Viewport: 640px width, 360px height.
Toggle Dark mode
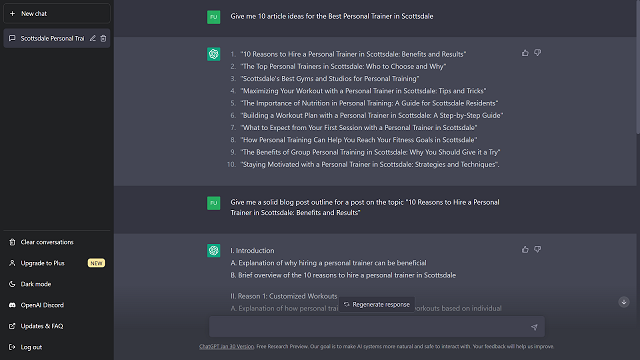tap(57, 284)
